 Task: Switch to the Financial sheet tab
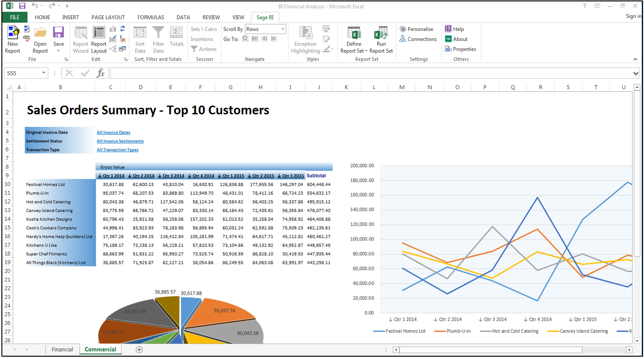pyautogui.click(x=62, y=349)
